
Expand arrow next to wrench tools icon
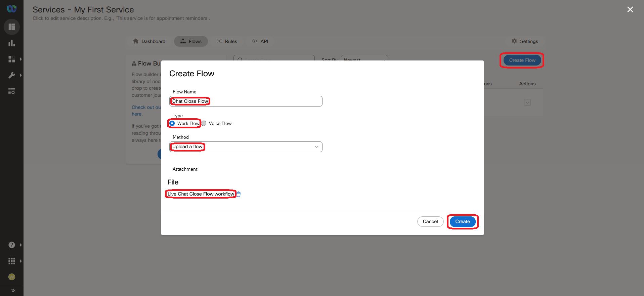(21, 75)
